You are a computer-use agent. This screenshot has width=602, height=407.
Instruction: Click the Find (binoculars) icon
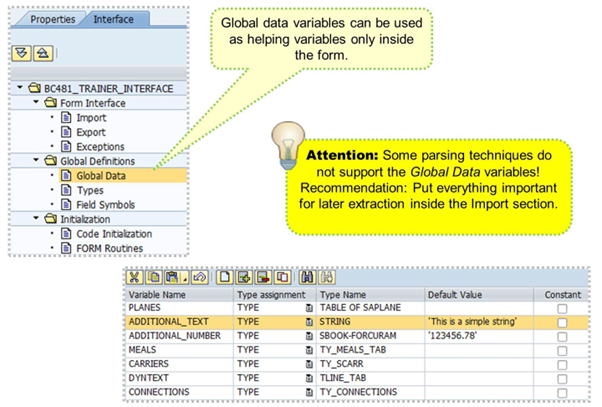click(x=307, y=277)
